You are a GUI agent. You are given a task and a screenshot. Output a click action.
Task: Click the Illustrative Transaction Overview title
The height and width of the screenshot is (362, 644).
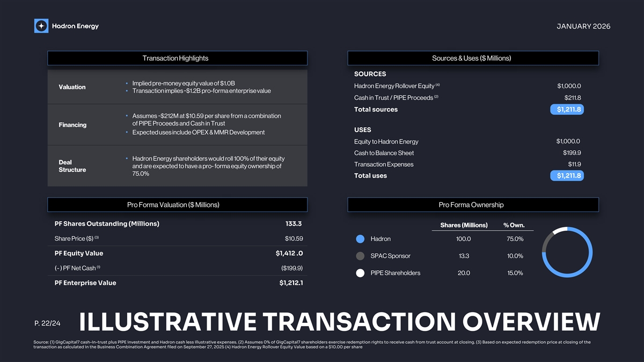(x=339, y=322)
